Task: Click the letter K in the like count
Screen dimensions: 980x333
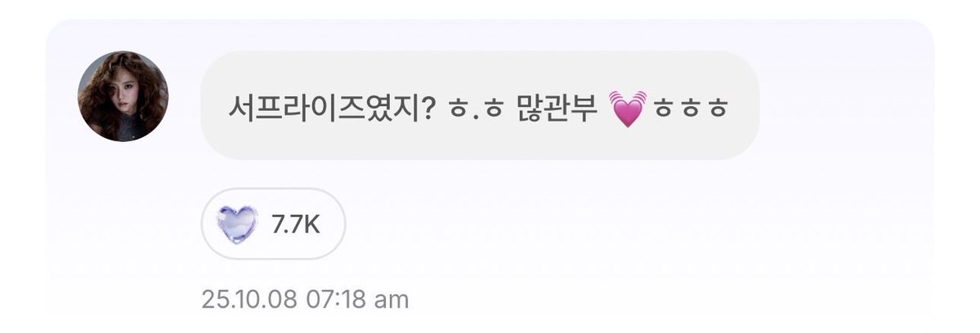Action: (312, 224)
